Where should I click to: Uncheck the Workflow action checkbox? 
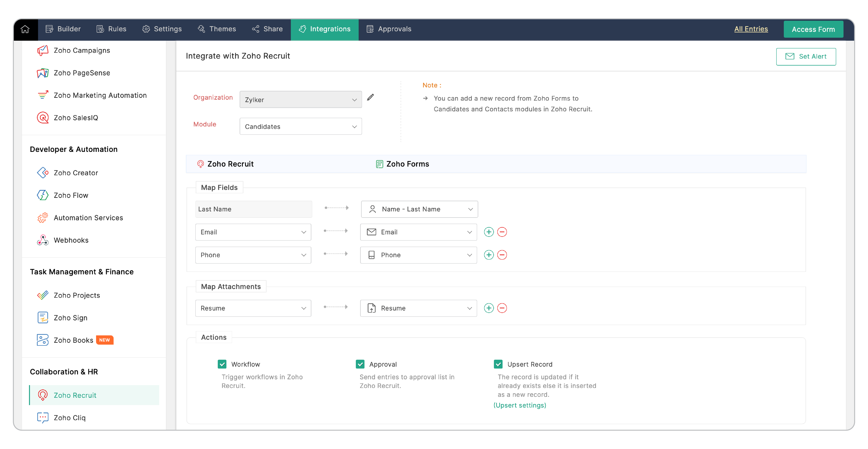click(222, 364)
